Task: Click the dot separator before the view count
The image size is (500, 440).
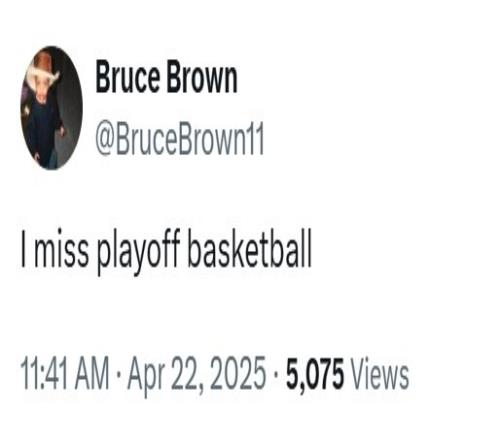Action: 276,373
